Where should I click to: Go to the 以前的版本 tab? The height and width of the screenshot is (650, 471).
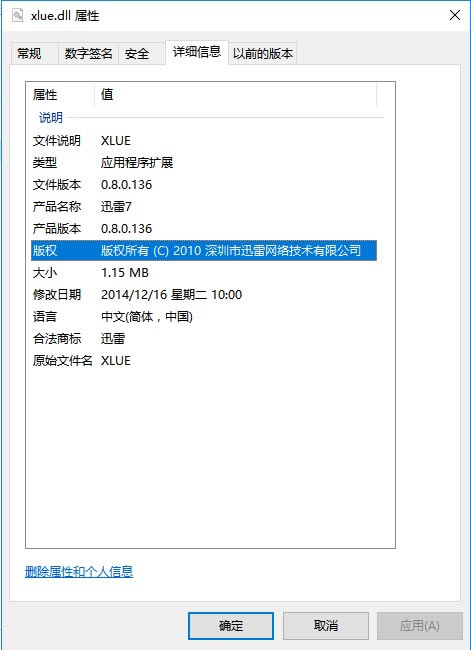[263, 53]
